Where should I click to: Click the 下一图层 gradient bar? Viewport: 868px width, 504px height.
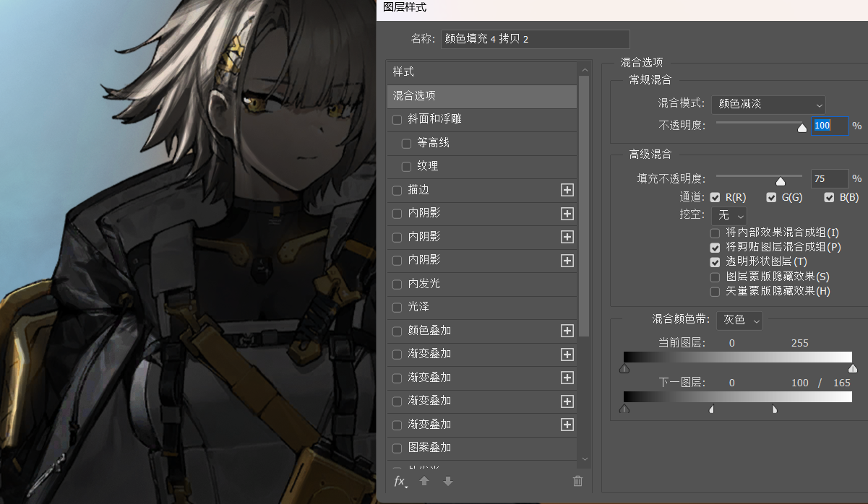tap(738, 397)
